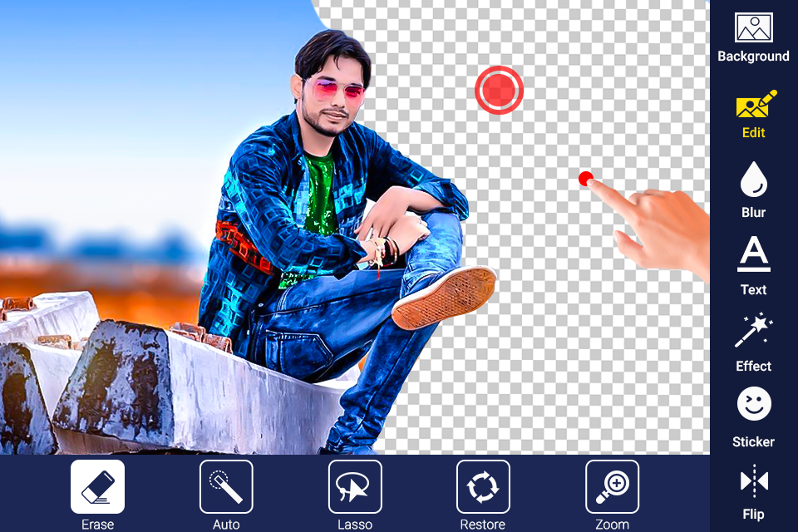Image resolution: width=798 pixels, height=532 pixels.
Task: Choose the Blur droplet icon
Action: (754, 180)
